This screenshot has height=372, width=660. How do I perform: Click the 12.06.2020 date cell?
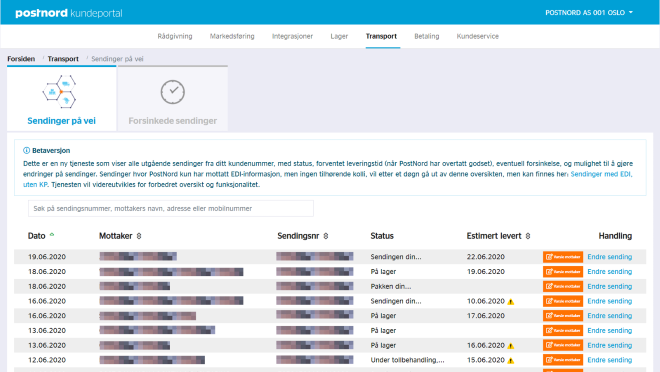click(47, 360)
